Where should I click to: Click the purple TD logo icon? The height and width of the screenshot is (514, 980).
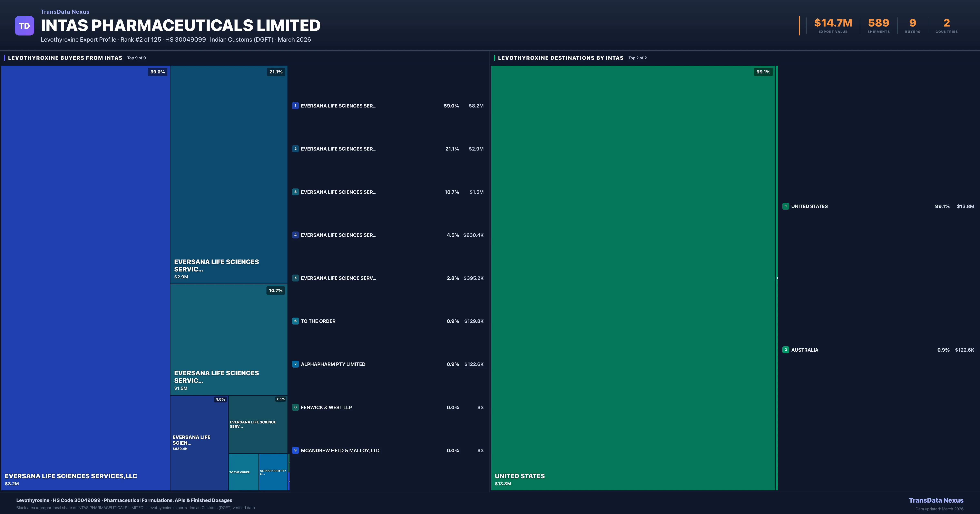click(x=24, y=26)
